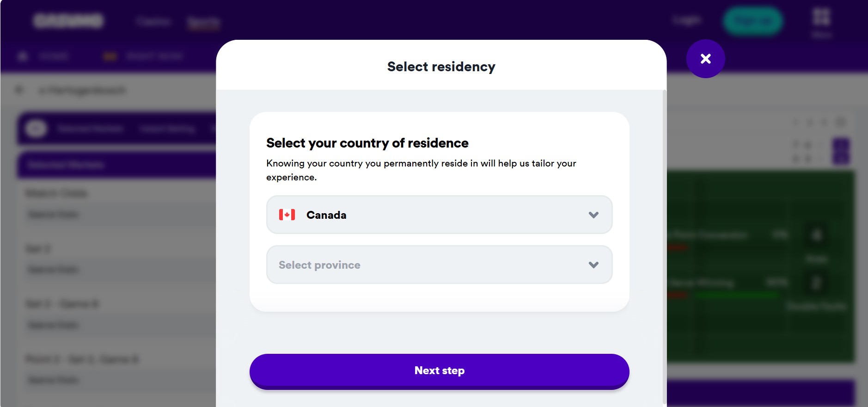
Task: Click the Canadian flag icon
Action: point(287,215)
